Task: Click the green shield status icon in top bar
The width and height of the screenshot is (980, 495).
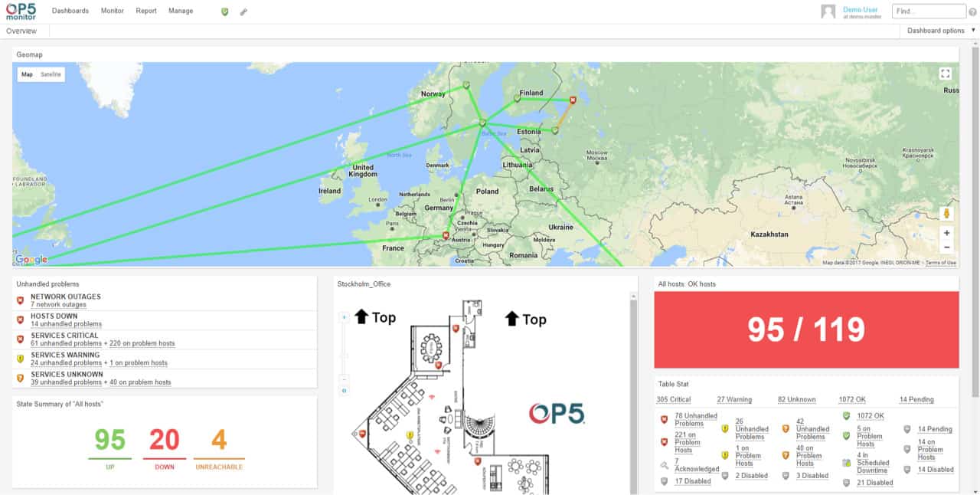Action: (x=223, y=11)
